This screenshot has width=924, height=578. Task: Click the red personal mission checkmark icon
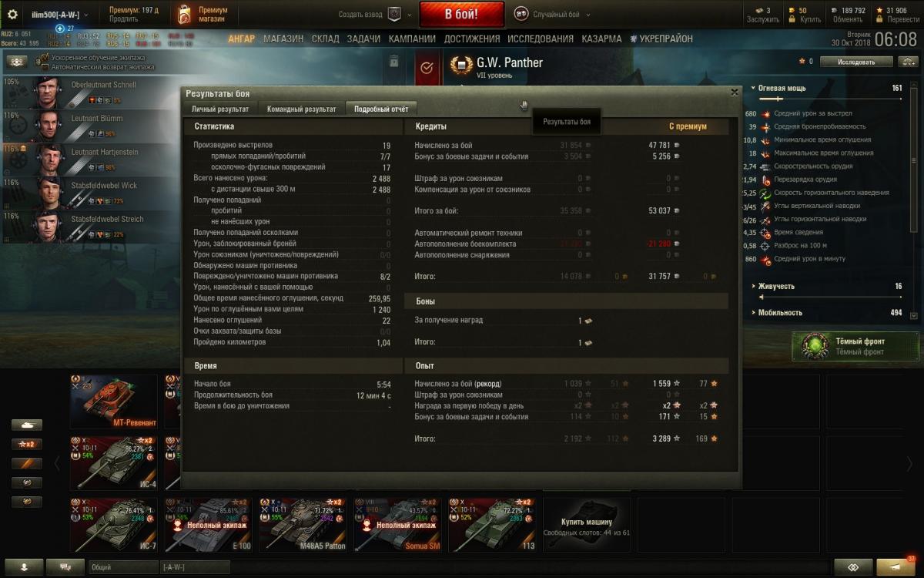[427, 68]
